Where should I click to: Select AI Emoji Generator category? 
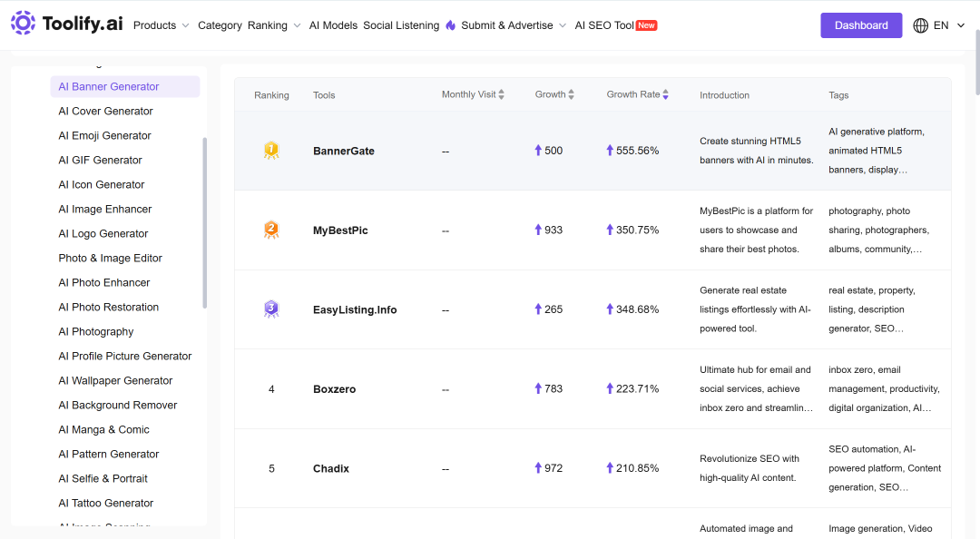(x=105, y=136)
